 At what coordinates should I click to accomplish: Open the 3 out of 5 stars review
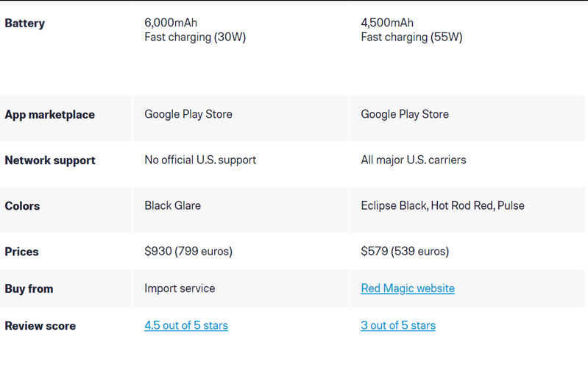coord(398,325)
